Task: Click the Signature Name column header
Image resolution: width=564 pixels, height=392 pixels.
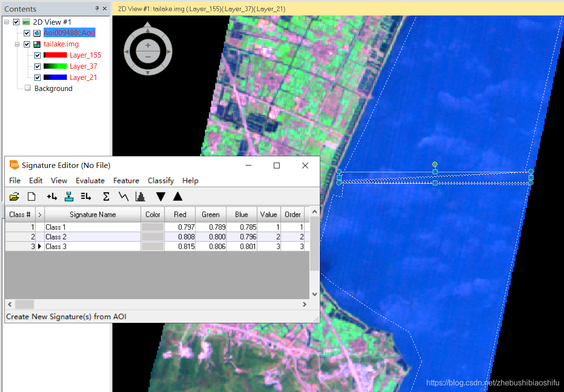Action: [x=93, y=214]
